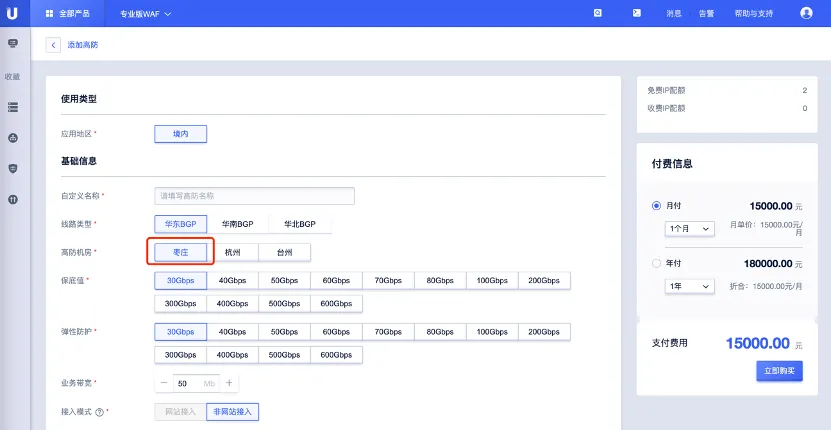Click the back arrow beside 添加高防
This screenshot has width=832, height=430.
(53, 45)
